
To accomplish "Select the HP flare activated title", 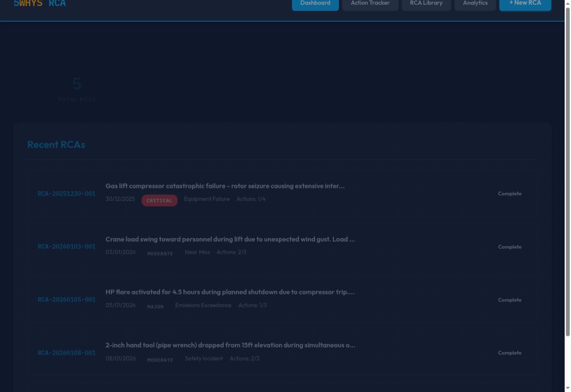I will (x=230, y=292).
